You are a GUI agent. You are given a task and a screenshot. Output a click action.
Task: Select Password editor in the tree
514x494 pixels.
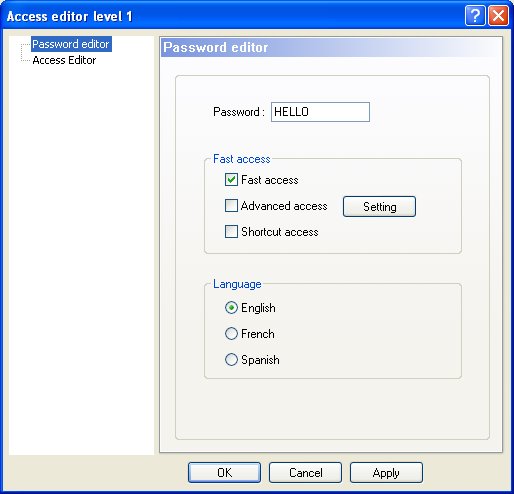71,44
